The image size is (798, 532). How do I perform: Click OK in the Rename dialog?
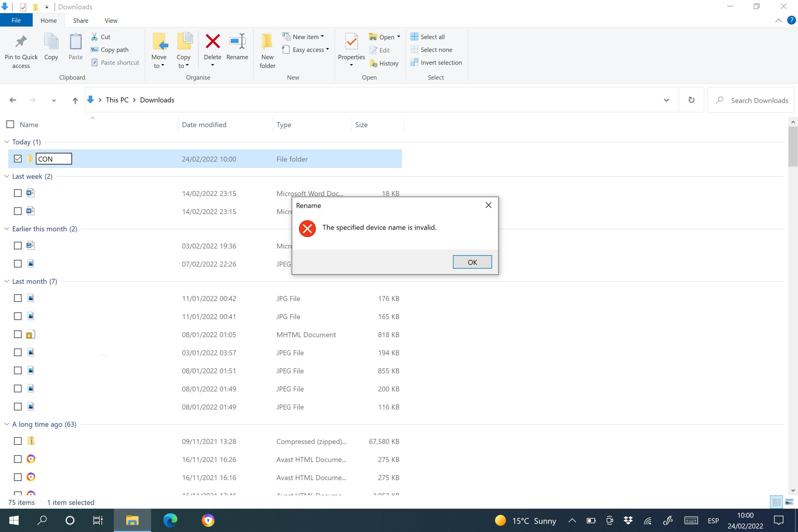472,262
